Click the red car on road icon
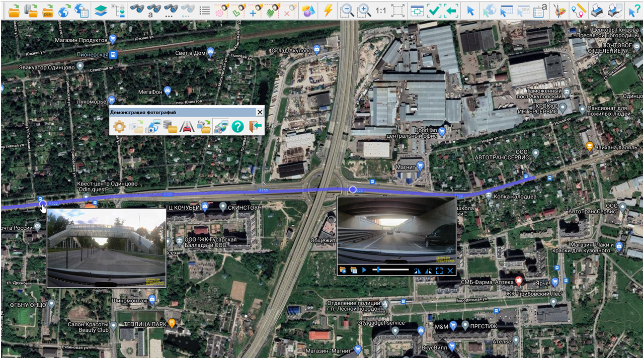 click(x=187, y=127)
